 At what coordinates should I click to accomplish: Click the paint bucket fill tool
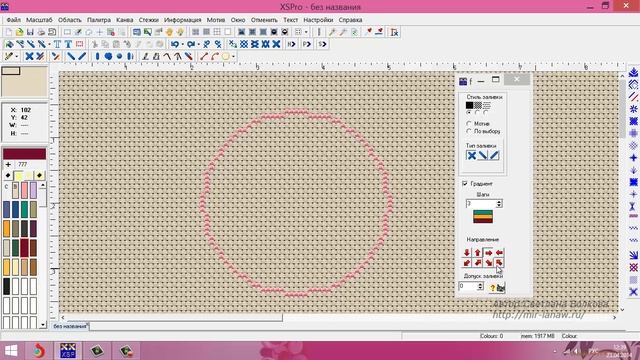(x=9, y=44)
